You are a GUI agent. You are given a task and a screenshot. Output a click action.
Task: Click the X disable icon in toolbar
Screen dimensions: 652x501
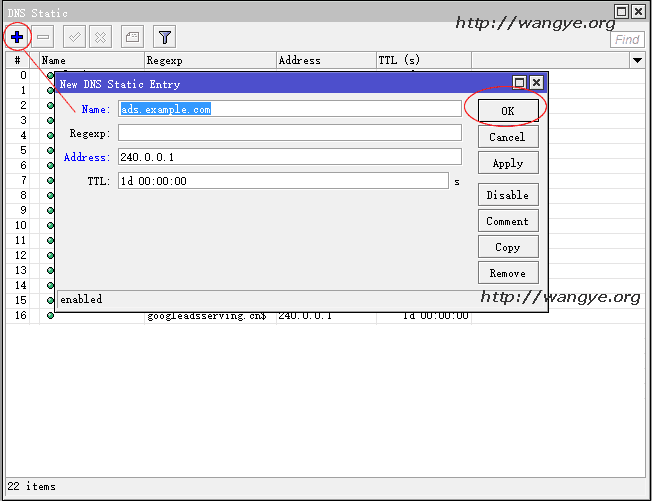tap(100, 37)
